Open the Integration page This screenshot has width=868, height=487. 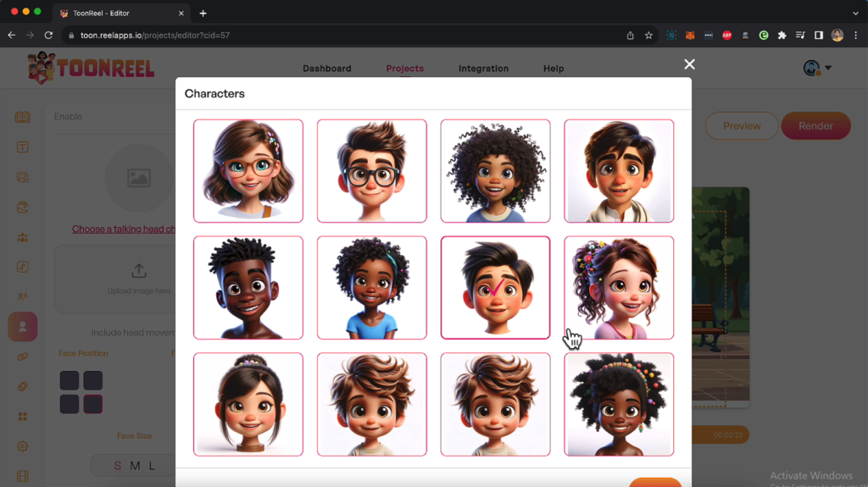pyautogui.click(x=483, y=69)
